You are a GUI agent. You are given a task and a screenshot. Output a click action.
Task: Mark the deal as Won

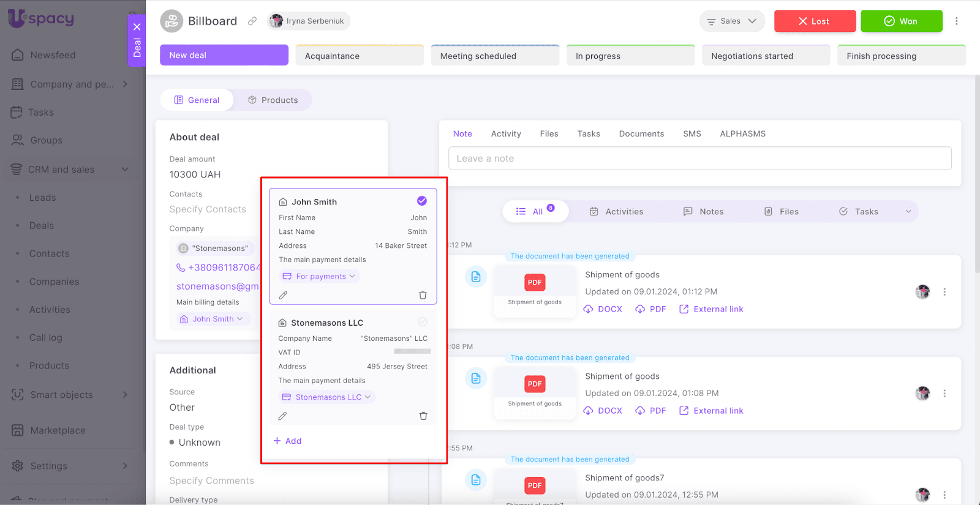901,21
